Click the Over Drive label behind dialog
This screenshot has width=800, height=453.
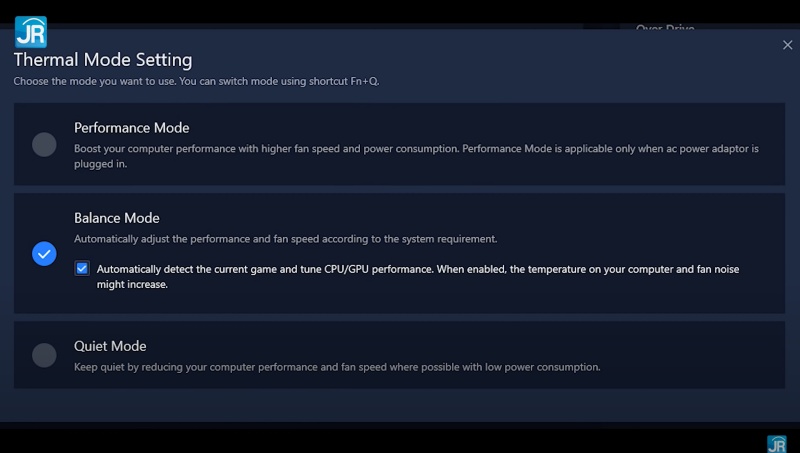pos(665,28)
